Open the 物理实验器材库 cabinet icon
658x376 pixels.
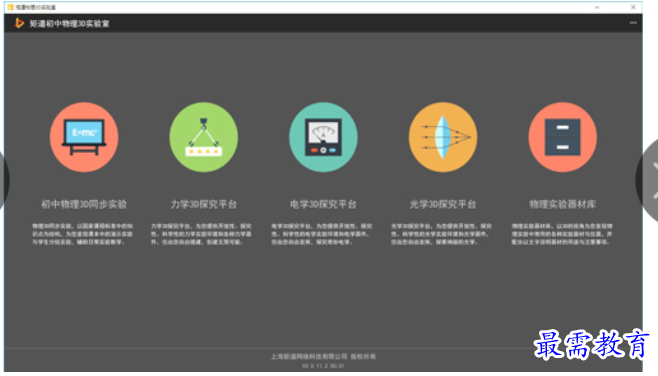pyautogui.click(x=562, y=137)
